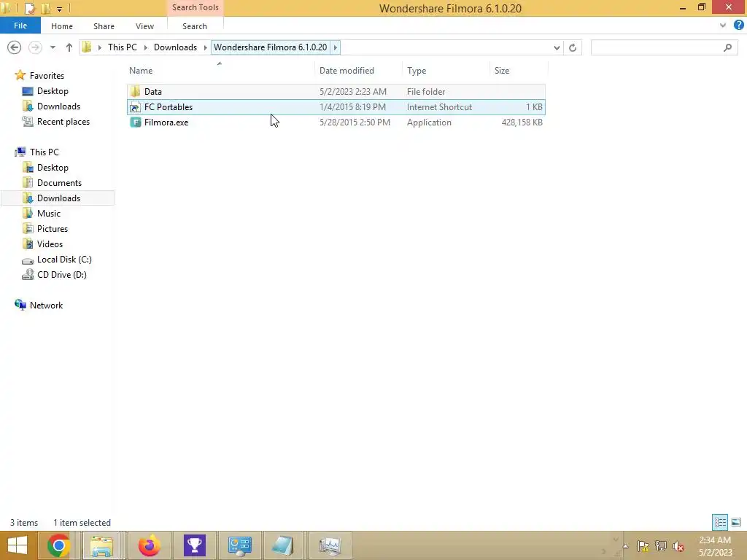Select the Data folder icon

135,91
